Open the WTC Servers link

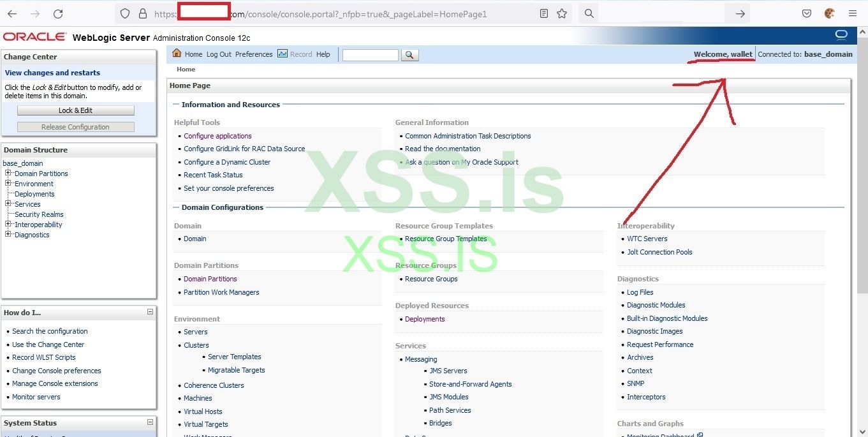pyautogui.click(x=647, y=239)
